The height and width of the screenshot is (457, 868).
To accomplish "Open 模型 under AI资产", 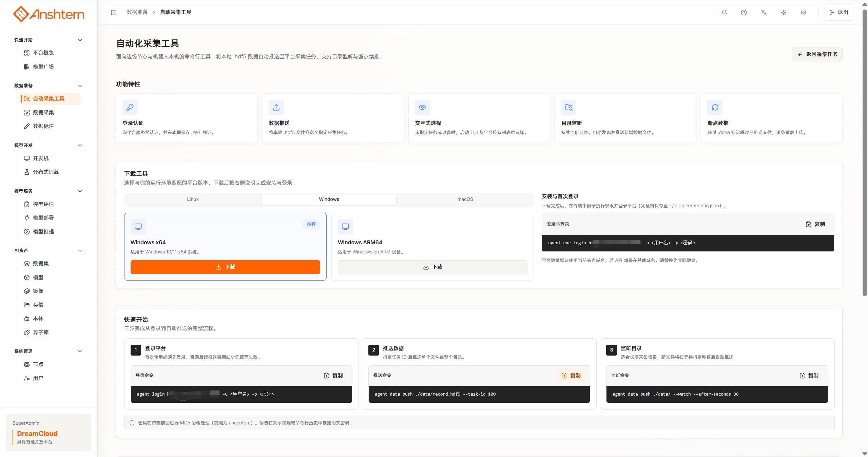I will 50,278.
